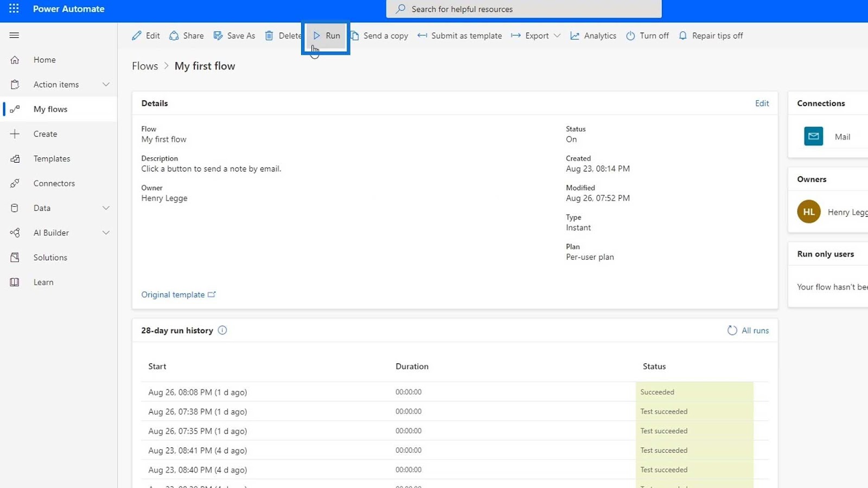This screenshot has width=868, height=488.
Task: Click the Duration column header
Action: (412, 367)
